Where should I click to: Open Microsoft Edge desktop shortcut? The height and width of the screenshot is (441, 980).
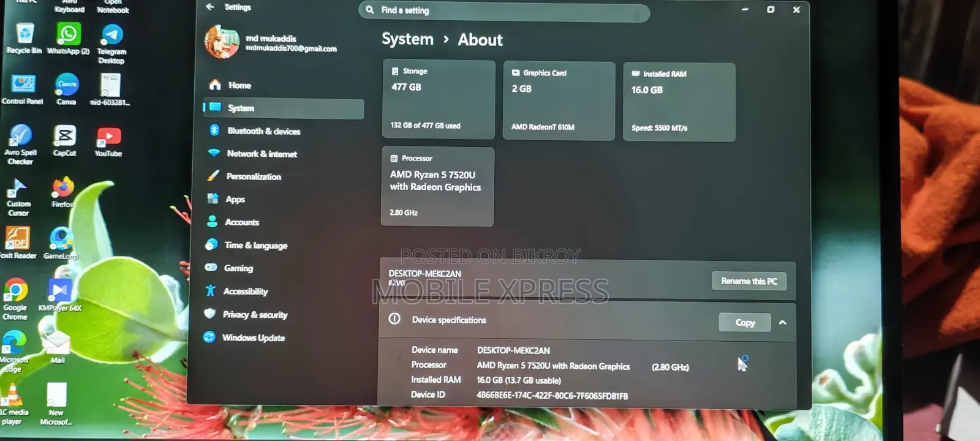(x=14, y=352)
